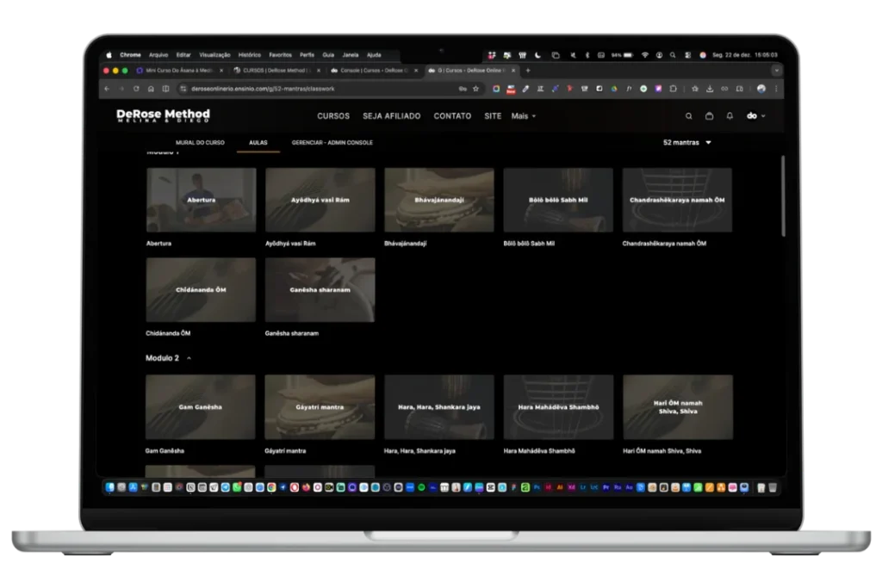The image size is (882, 588).
Task: Open the Gam Ganêsha lesson thumbnail
Action: [x=200, y=407]
